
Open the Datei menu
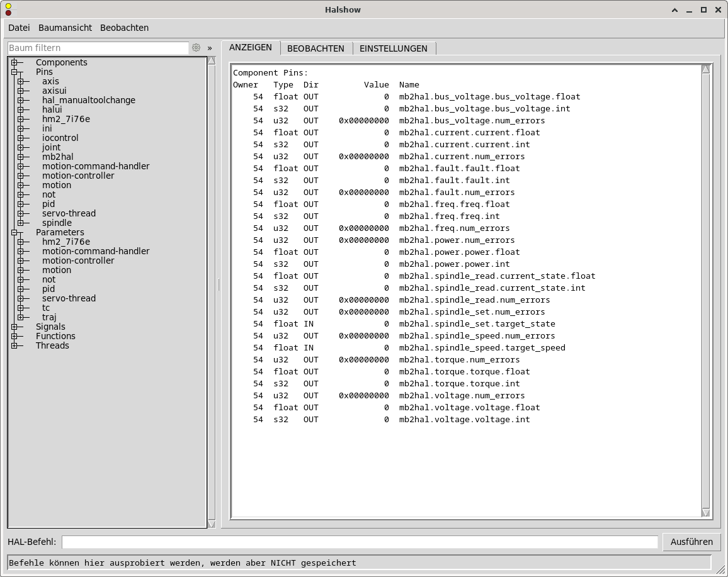(x=19, y=28)
